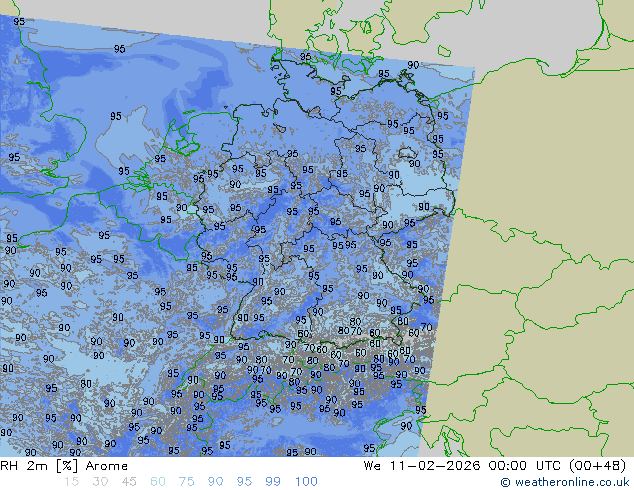Viewport: 634px width, 490px height.
Task: Pick the 15 value in the colour legend
Action: (x=71, y=482)
